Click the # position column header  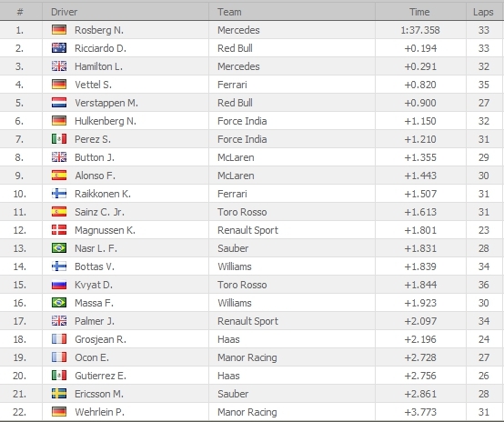(21, 12)
